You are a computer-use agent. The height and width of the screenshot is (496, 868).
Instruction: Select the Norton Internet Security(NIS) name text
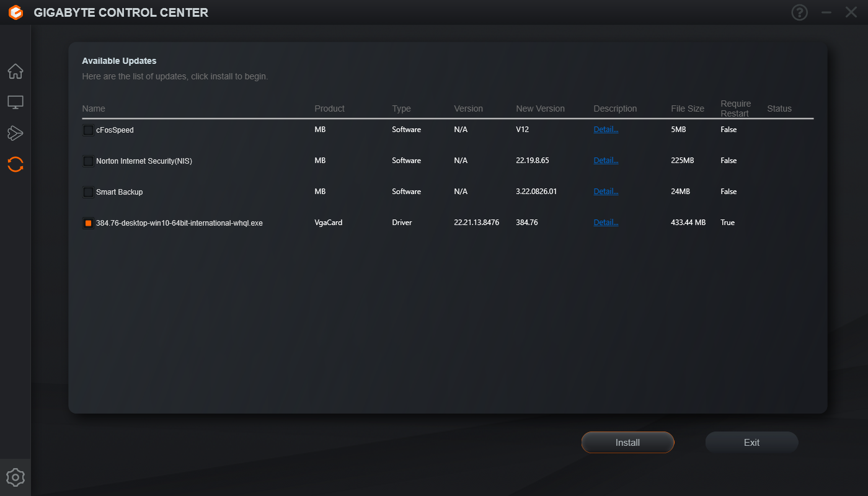tap(144, 161)
